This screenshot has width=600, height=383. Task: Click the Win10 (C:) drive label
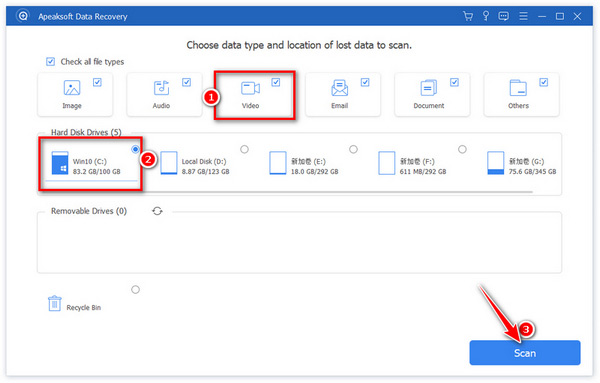[x=90, y=161]
